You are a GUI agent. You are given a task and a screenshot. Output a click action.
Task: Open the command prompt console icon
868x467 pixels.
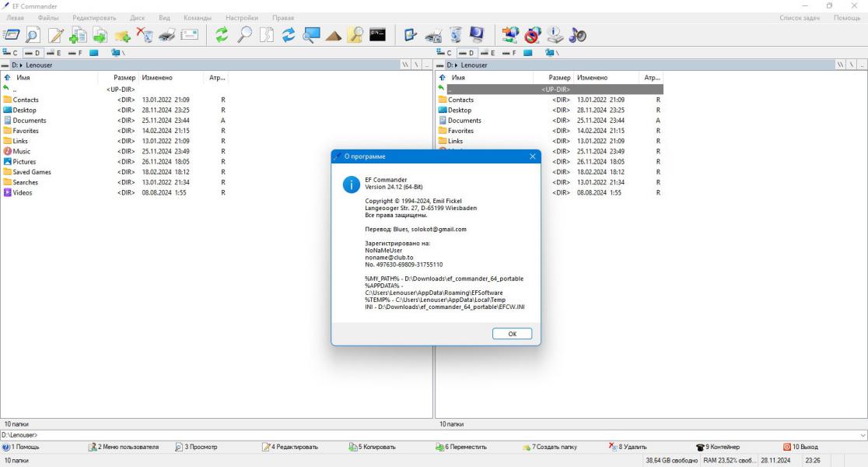(377, 35)
